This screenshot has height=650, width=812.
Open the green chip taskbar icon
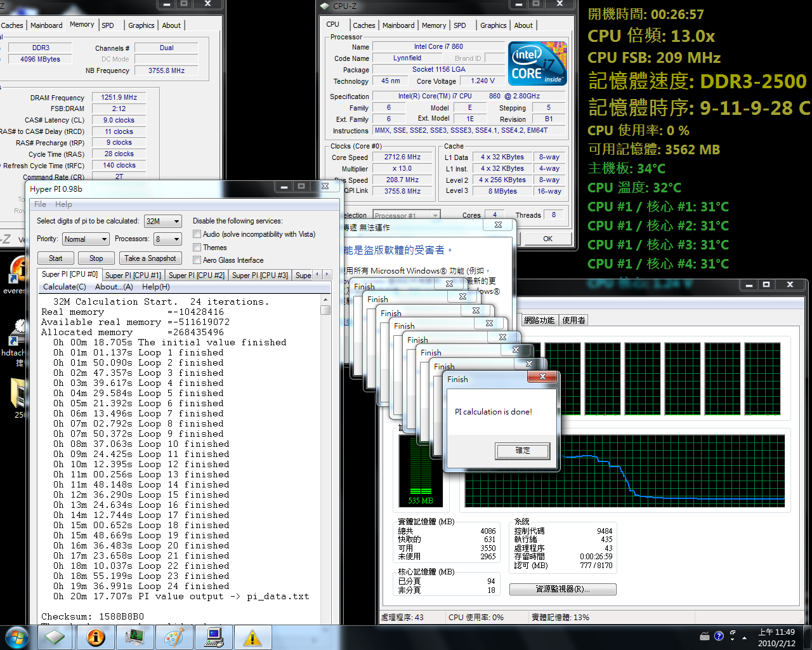[x=55, y=637]
